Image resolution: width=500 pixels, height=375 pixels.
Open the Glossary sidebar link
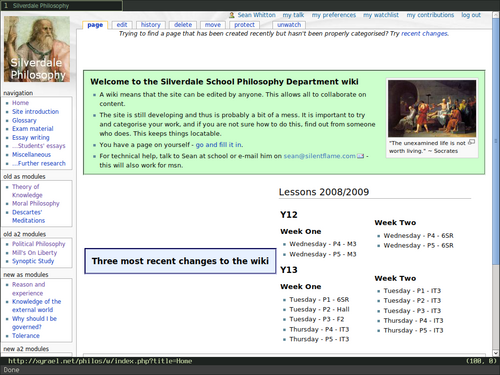(24, 120)
